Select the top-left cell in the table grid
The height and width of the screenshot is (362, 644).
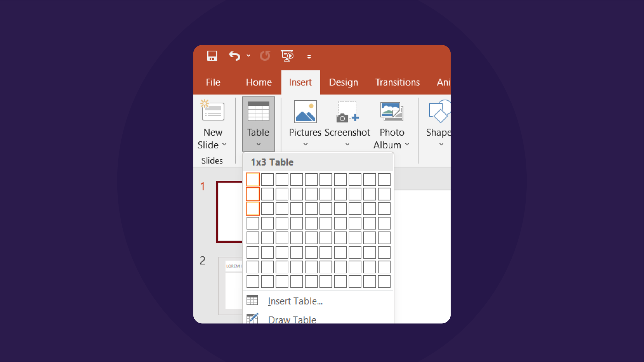253,179
